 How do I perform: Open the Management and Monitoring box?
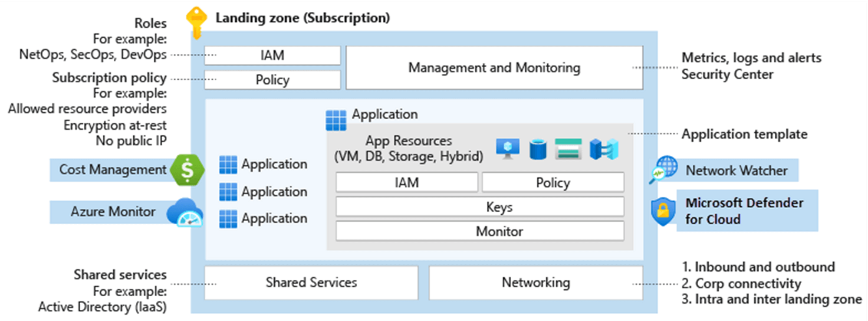click(x=494, y=68)
